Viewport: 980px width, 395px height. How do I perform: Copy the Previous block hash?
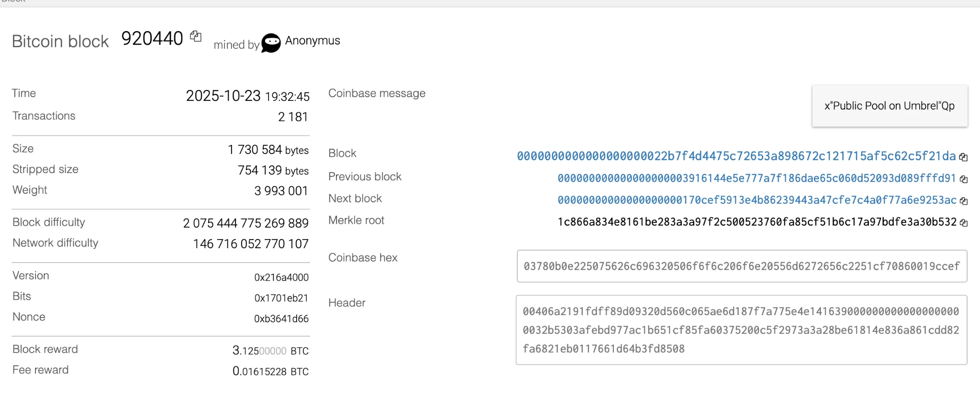(x=963, y=179)
